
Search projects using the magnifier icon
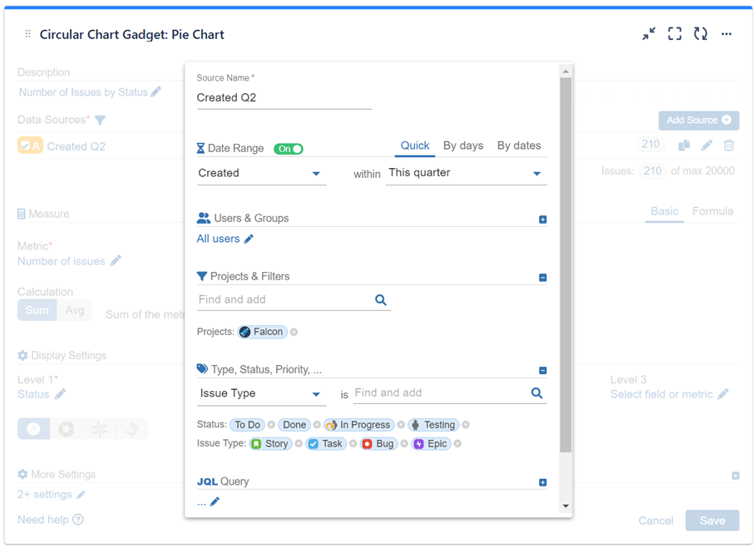(381, 299)
